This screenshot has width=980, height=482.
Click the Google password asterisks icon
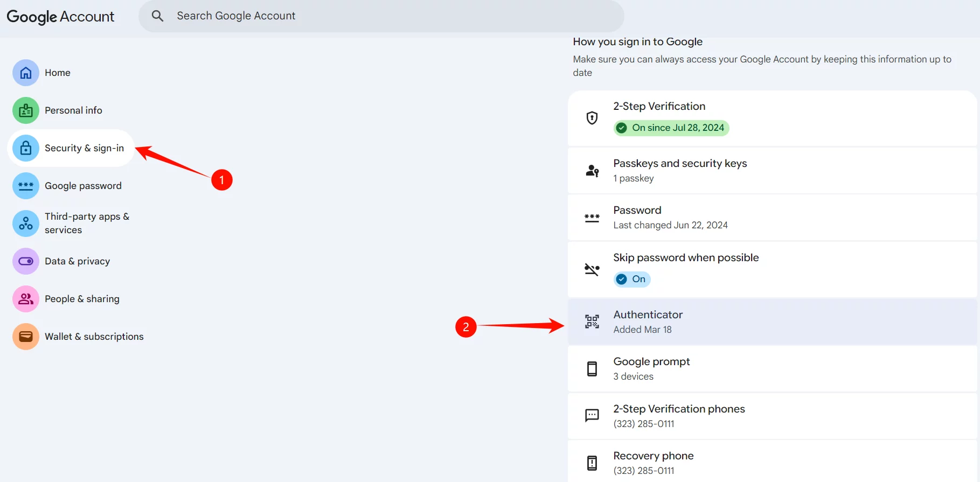click(x=26, y=186)
